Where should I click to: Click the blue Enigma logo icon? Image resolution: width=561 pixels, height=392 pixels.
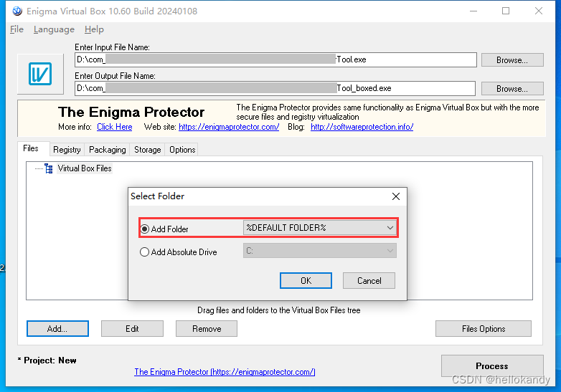pos(40,74)
